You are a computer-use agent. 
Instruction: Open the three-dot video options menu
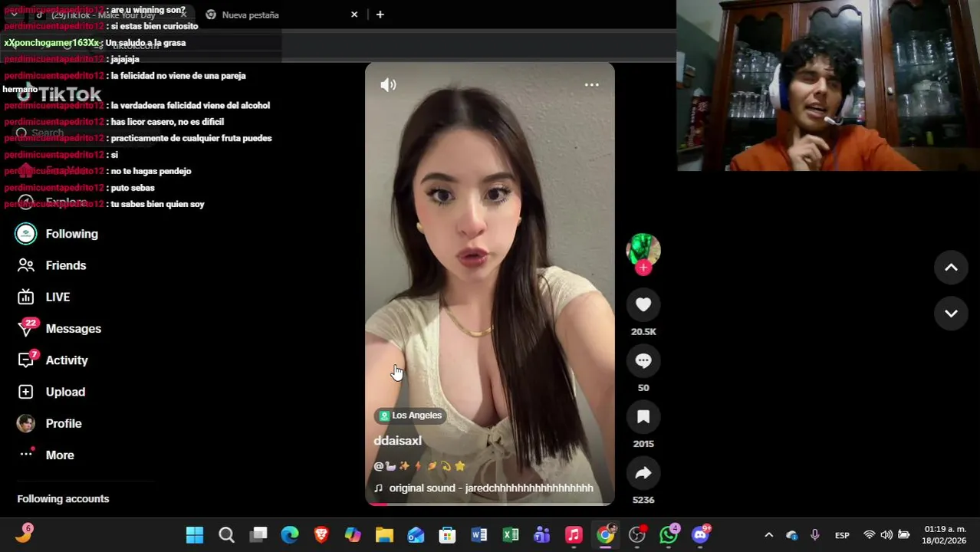(591, 85)
